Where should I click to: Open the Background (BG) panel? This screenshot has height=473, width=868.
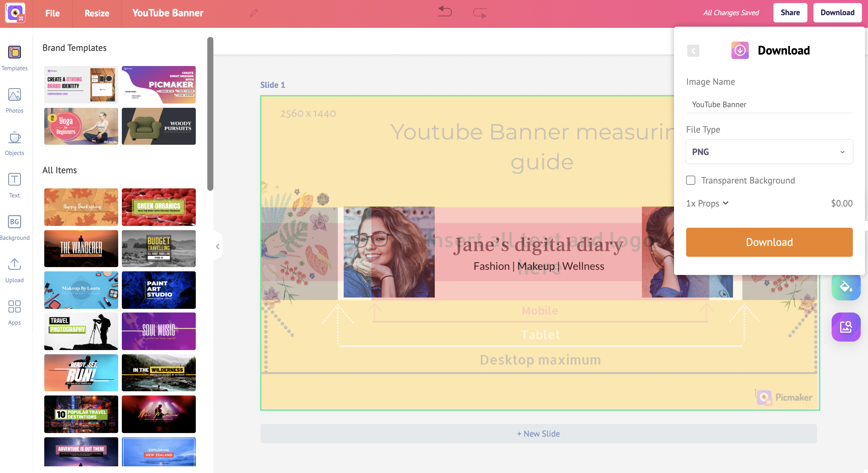[15, 228]
